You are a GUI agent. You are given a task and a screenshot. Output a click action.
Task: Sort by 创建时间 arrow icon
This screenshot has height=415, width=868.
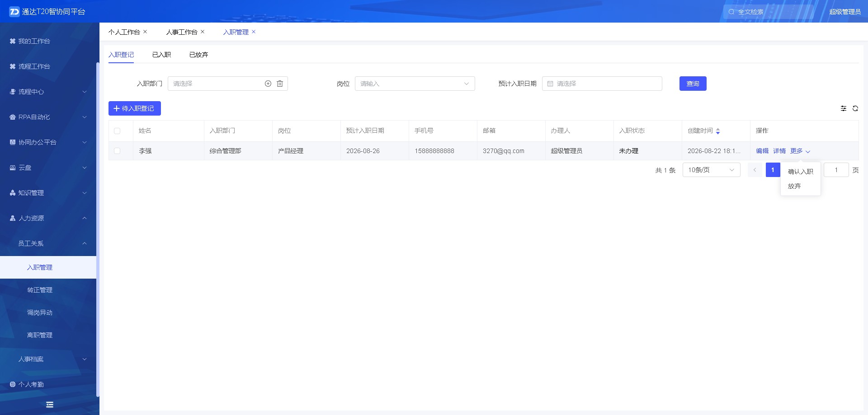718,131
